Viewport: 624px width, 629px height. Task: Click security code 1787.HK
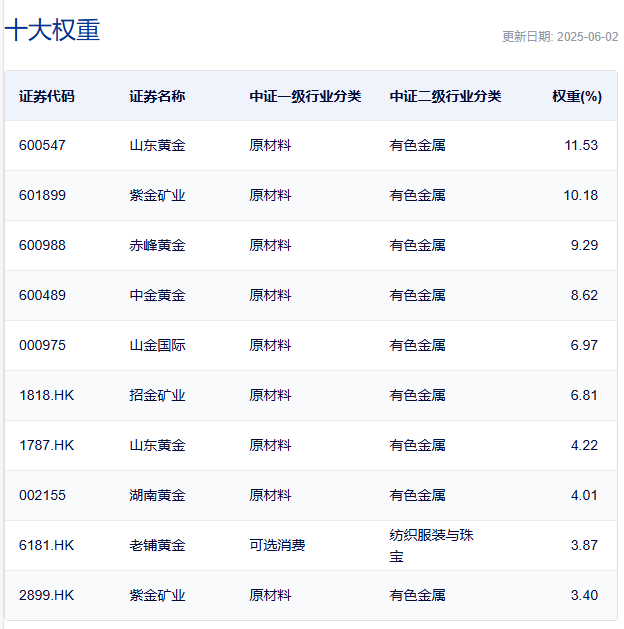point(46,445)
